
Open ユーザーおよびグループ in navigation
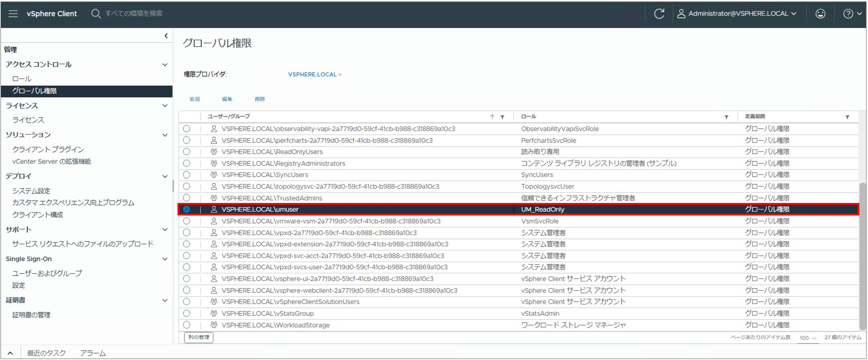pyautogui.click(x=47, y=273)
